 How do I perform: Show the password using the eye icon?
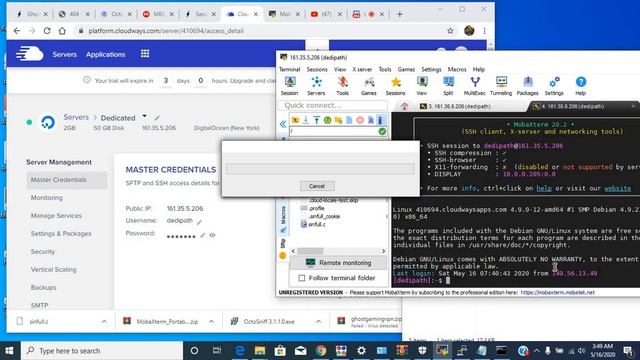(x=212, y=235)
